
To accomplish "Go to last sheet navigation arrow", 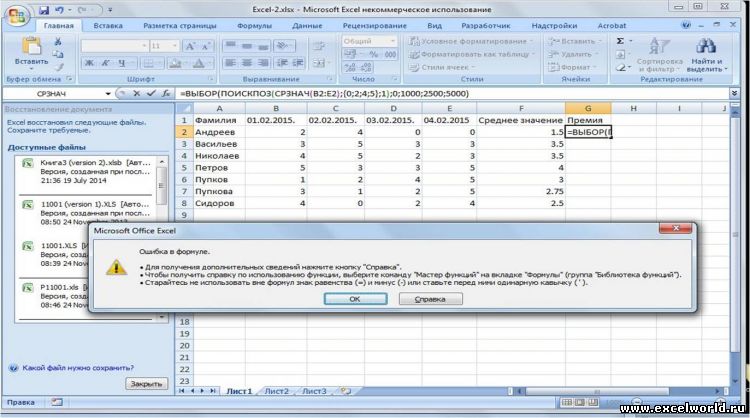I will (x=213, y=391).
